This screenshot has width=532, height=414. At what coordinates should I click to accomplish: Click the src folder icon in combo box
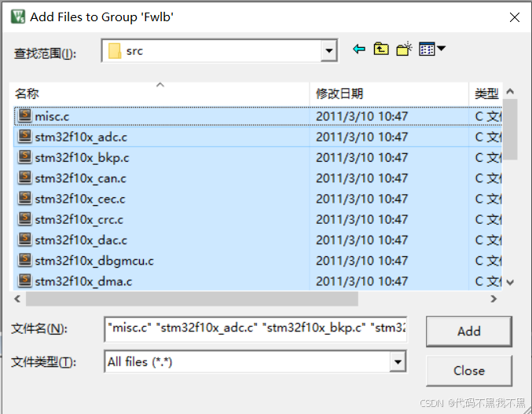point(115,51)
